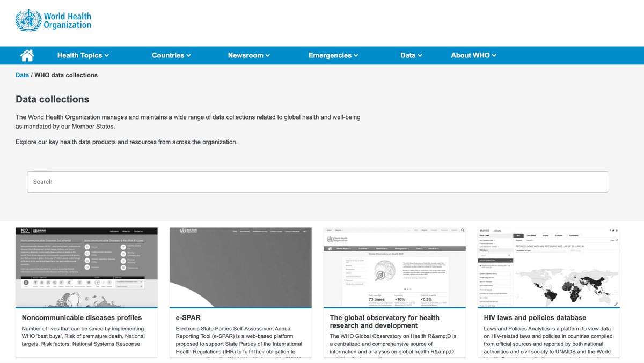The height and width of the screenshot is (363, 644).
Task: Click the global observatory for health research title
Action: point(385,322)
